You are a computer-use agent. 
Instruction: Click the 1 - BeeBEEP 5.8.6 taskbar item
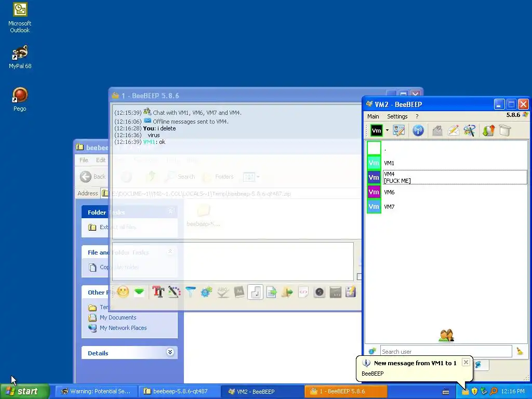tap(345, 392)
